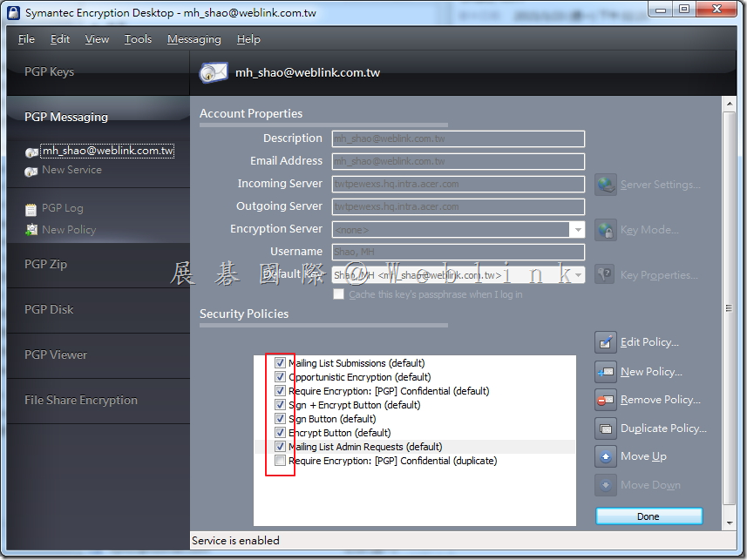This screenshot has height=560, width=747.
Task: Open the Default Key dropdown
Action: (578, 274)
